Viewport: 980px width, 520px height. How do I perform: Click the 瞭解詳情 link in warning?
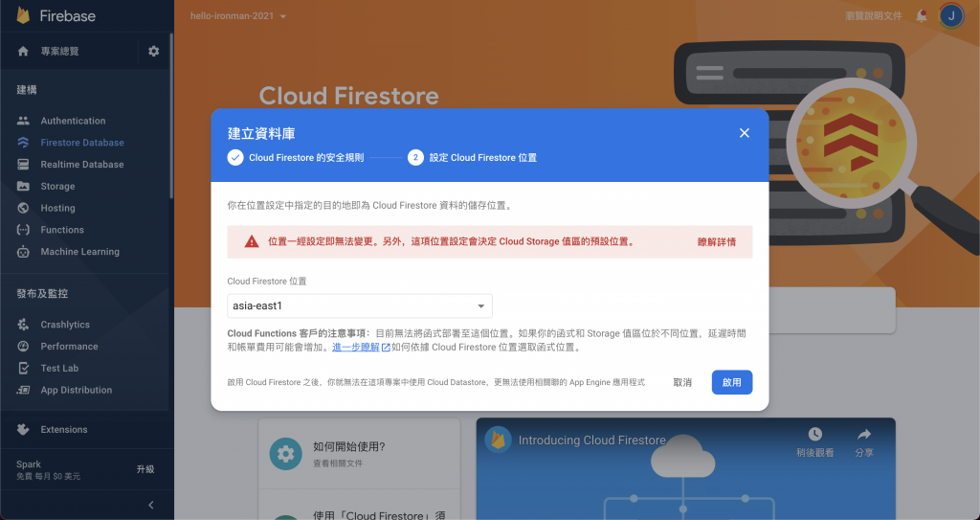tap(716, 242)
